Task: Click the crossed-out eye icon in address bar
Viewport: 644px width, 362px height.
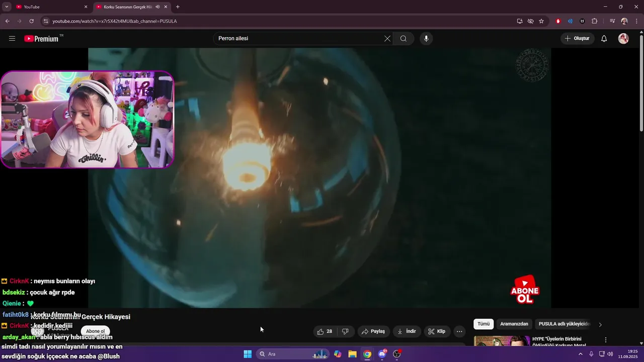Action: 530,21
